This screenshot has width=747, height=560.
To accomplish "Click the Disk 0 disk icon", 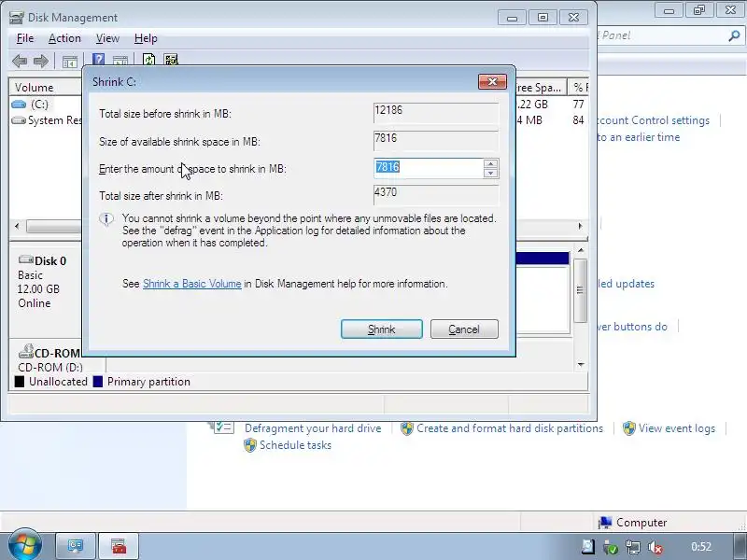I will click(x=26, y=260).
